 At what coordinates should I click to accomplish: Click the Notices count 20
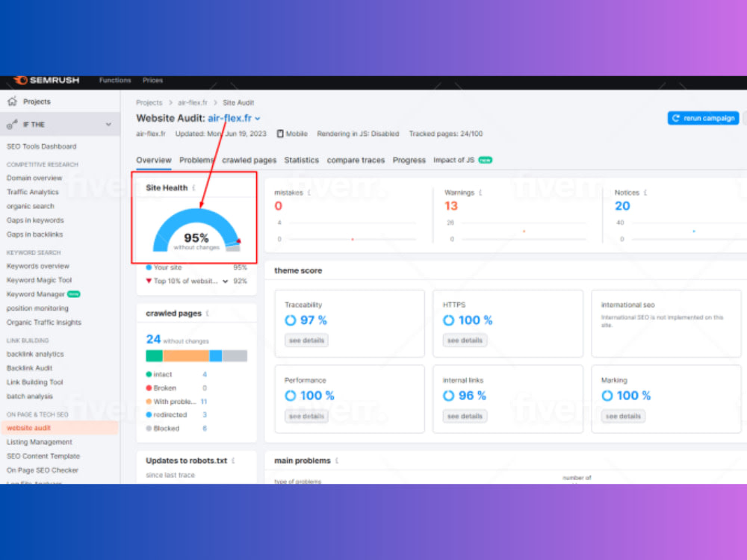coord(622,206)
